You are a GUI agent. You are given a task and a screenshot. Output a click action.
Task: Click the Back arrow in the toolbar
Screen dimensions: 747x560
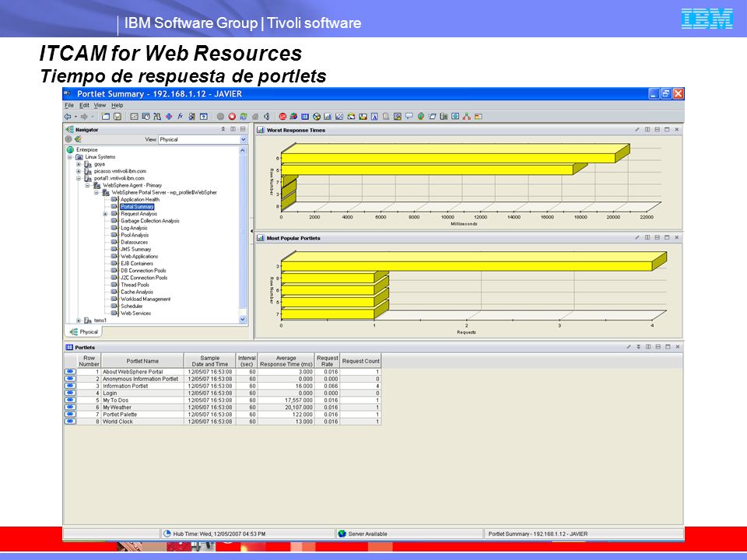68,117
